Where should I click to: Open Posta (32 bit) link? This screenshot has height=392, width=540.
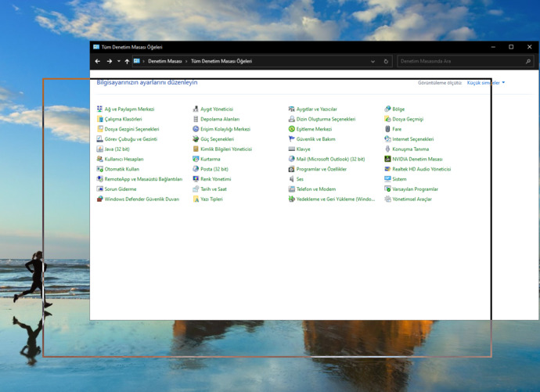pyautogui.click(x=214, y=169)
